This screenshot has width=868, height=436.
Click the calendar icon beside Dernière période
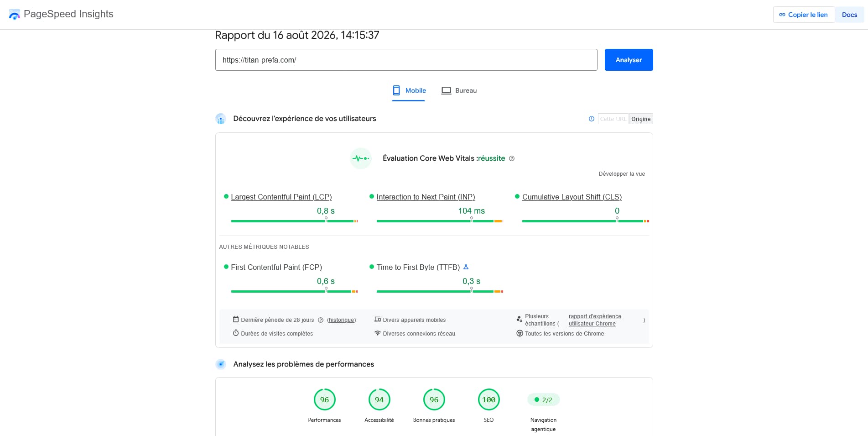pos(236,320)
